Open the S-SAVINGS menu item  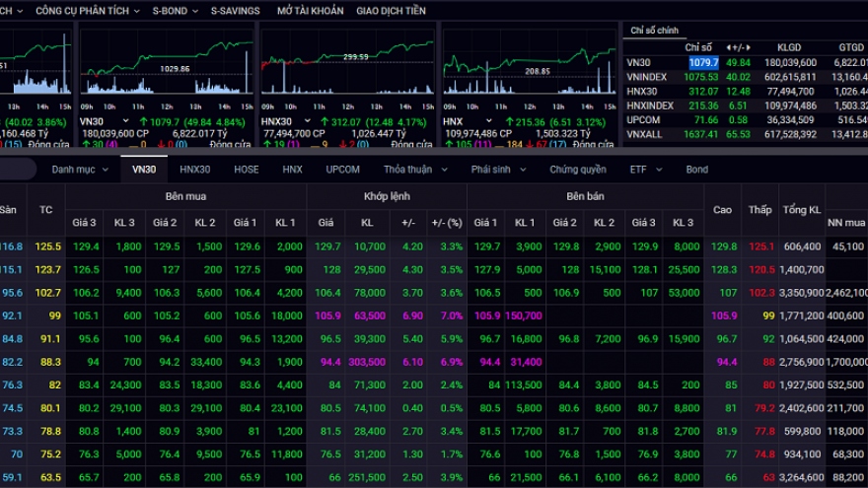click(236, 11)
